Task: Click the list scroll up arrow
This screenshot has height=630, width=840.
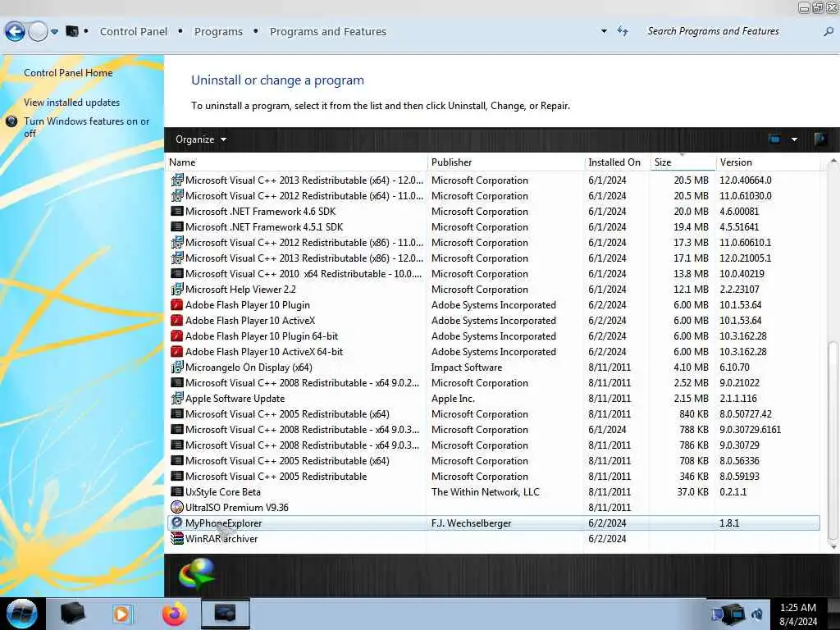Action: [x=833, y=161]
